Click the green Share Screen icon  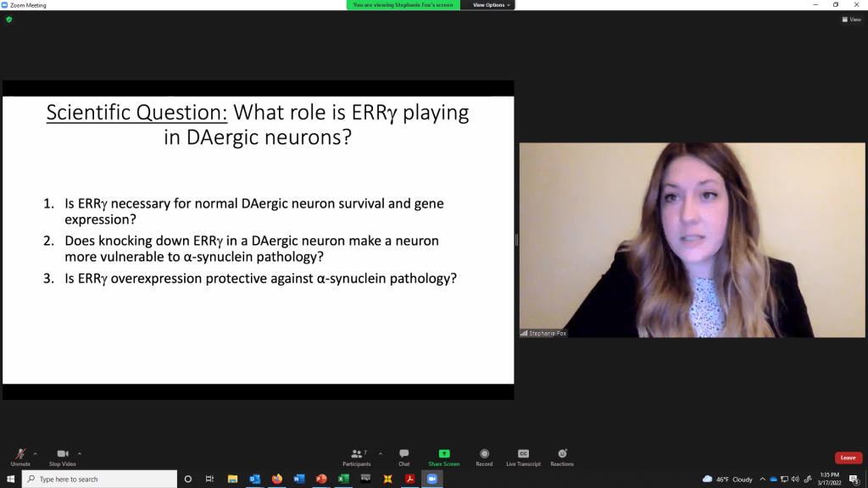[x=444, y=454]
